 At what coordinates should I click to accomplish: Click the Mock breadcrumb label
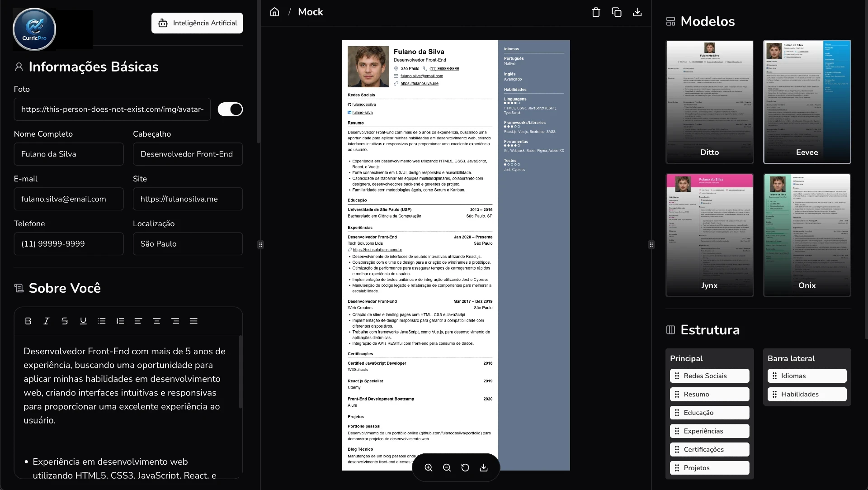click(x=311, y=12)
